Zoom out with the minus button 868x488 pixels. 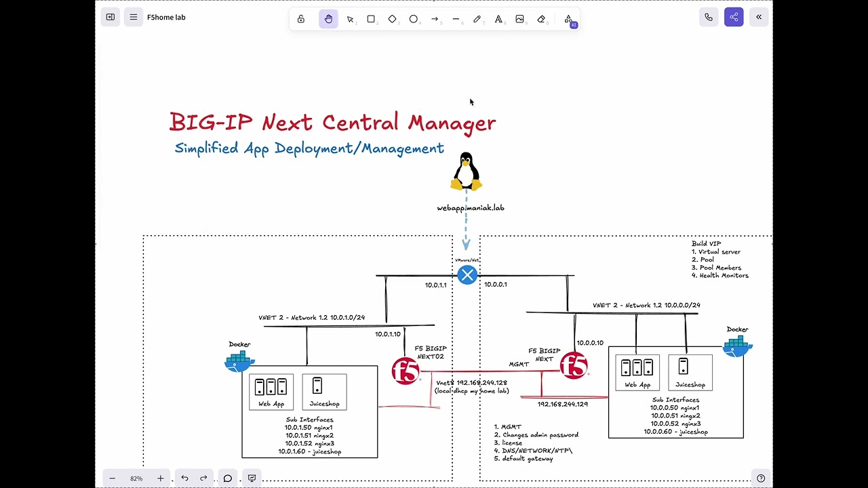click(113, 479)
